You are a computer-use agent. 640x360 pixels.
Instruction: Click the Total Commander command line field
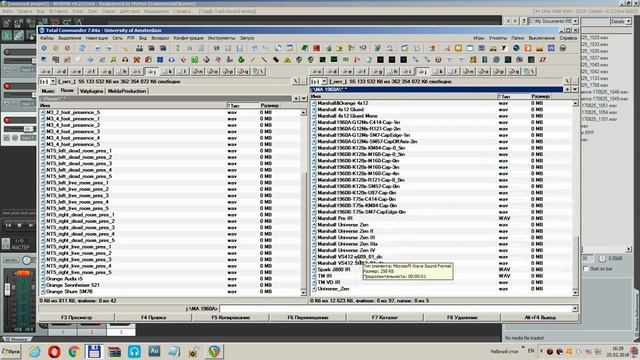(396, 309)
